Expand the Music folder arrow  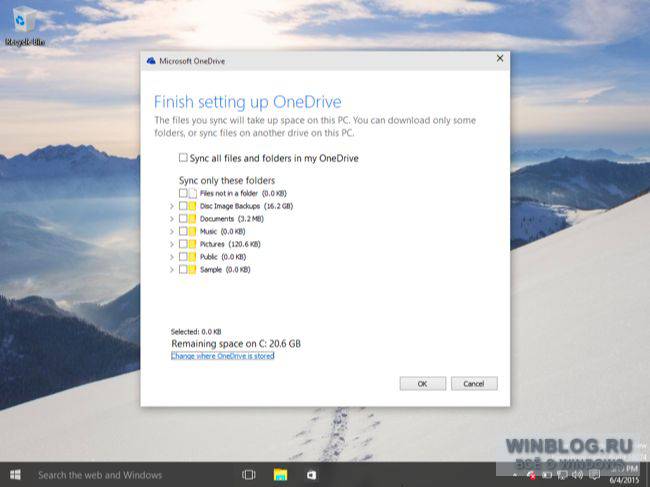pos(172,231)
